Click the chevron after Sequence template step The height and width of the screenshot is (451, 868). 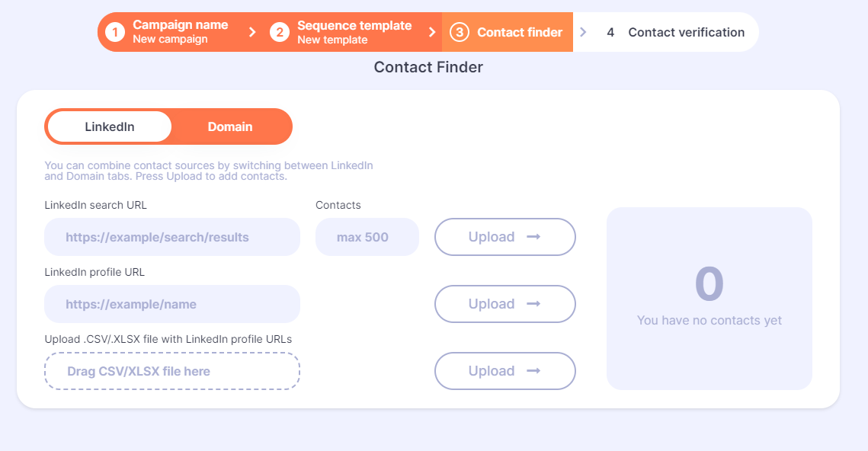[432, 32]
